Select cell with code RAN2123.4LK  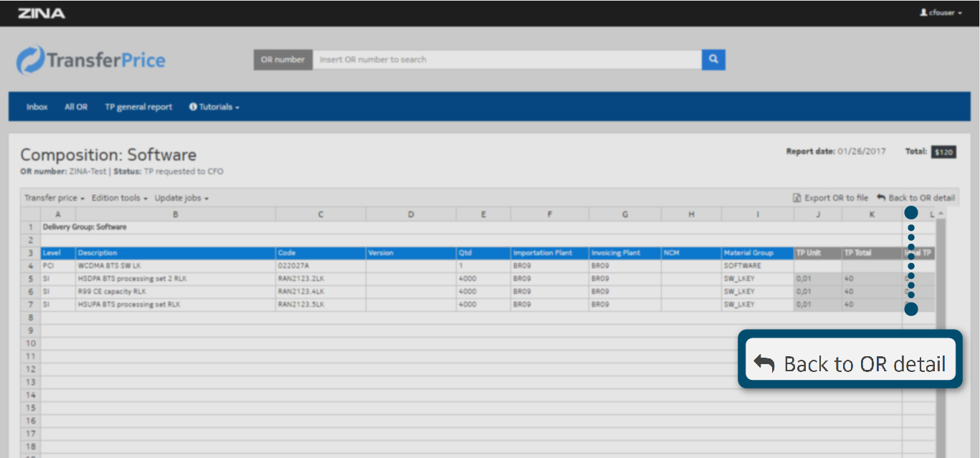320,292
